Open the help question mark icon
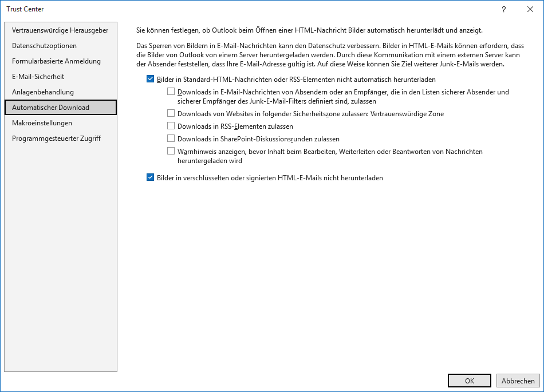The width and height of the screenshot is (544, 392). click(504, 9)
